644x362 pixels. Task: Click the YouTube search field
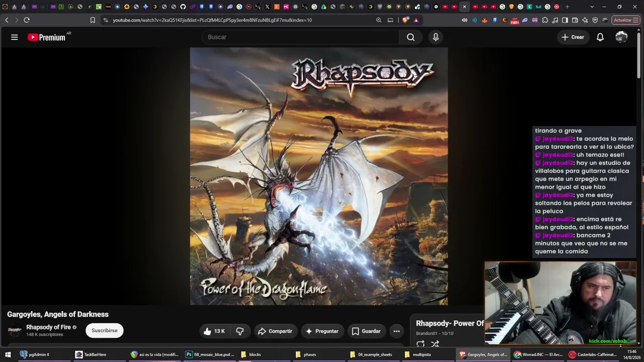pyautogui.click(x=300, y=37)
